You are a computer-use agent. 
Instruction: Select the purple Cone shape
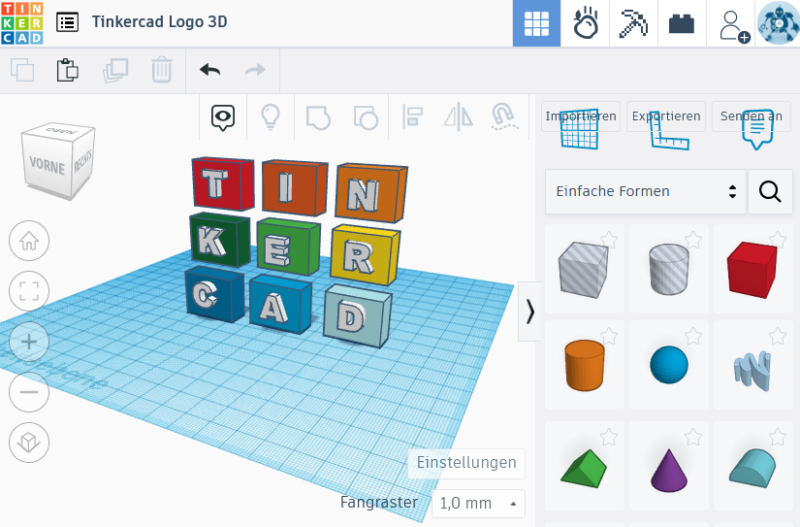(x=669, y=470)
